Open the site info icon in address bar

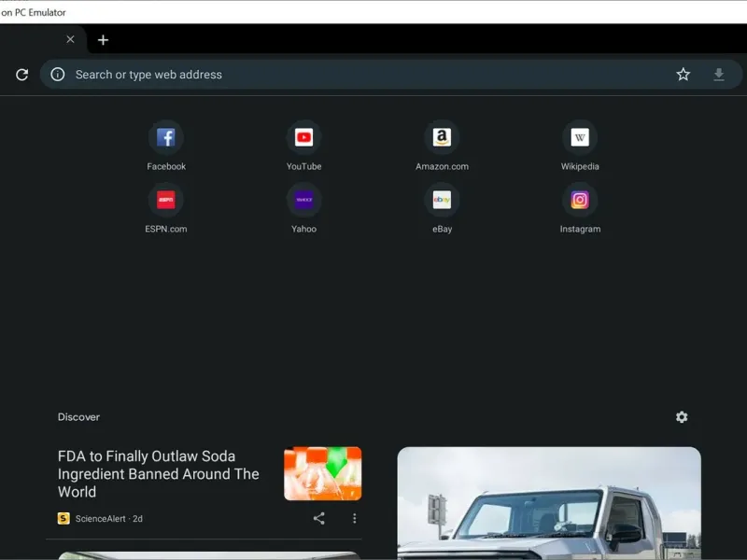click(58, 75)
